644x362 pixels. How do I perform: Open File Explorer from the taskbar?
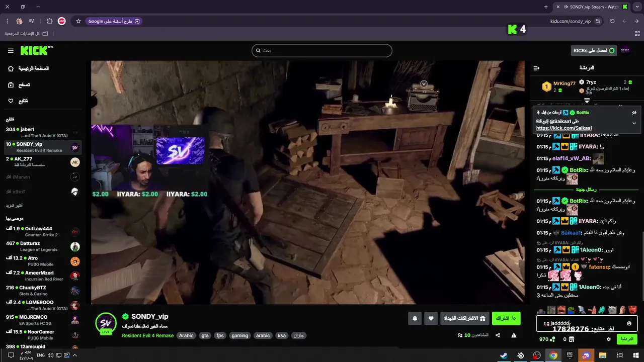point(603,355)
